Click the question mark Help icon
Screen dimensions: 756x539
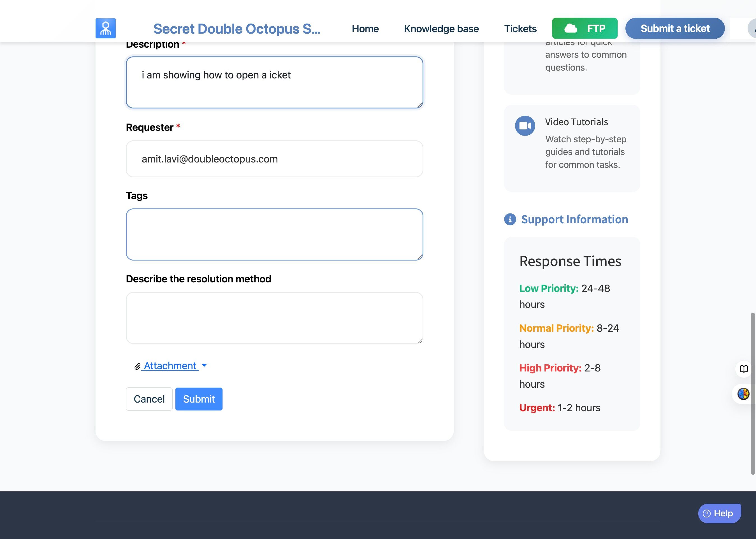pos(707,514)
